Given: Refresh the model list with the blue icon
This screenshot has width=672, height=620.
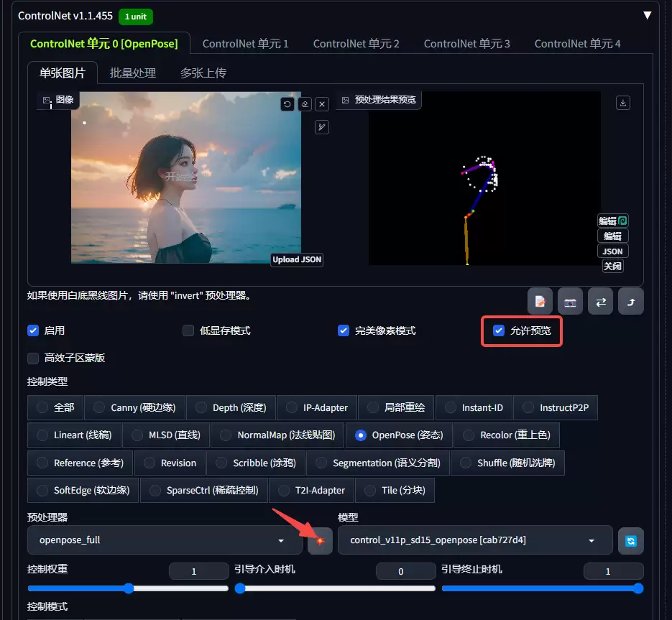Looking at the screenshot, I should [x=630, y=541].
